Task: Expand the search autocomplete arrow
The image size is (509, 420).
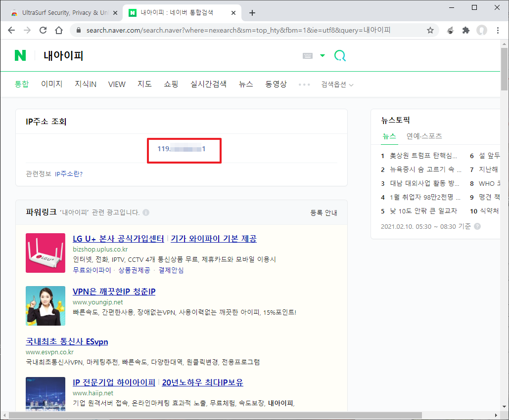Action: (x=323, y=55)
